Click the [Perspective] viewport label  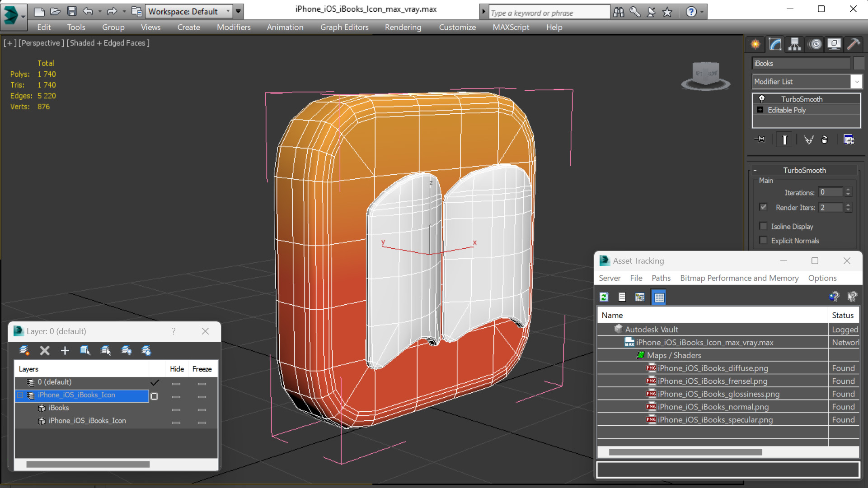(41, 43)
